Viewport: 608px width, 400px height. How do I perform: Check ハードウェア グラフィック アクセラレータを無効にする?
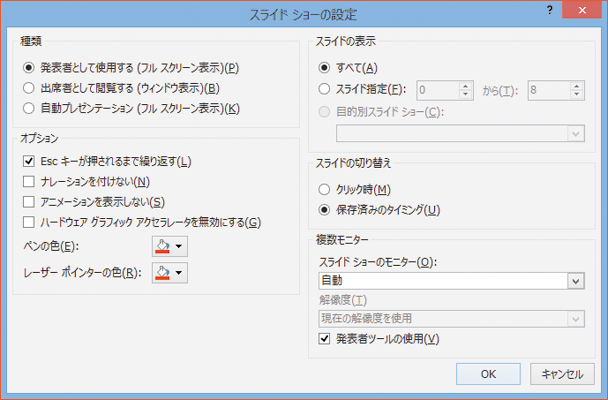(29, 222)
